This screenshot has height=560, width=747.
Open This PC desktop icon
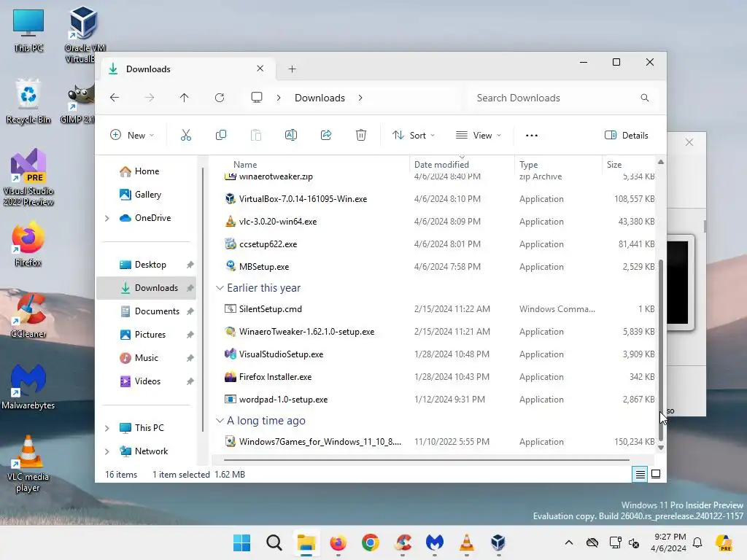tap(28, 30)
